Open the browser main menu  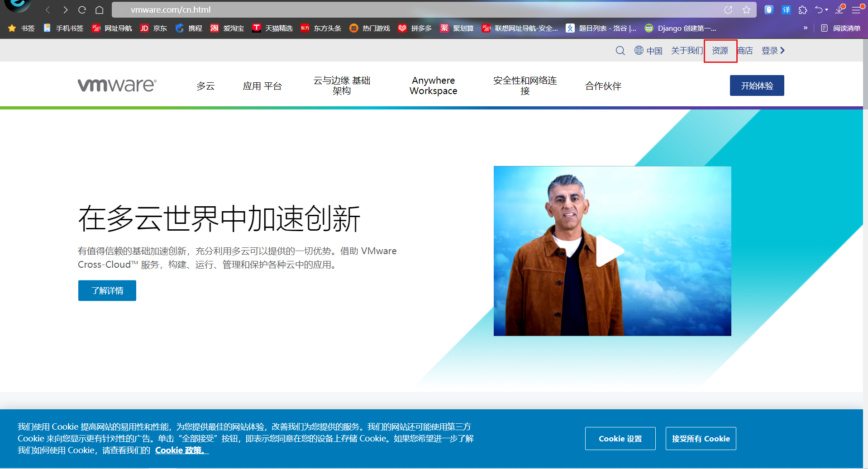point(857,9)
